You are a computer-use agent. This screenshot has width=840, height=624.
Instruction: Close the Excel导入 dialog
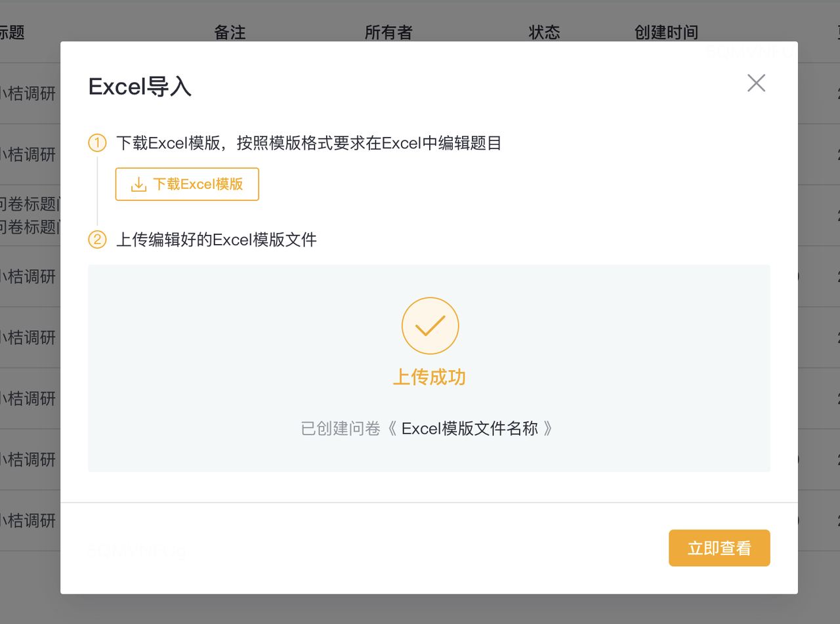point(756,83)
